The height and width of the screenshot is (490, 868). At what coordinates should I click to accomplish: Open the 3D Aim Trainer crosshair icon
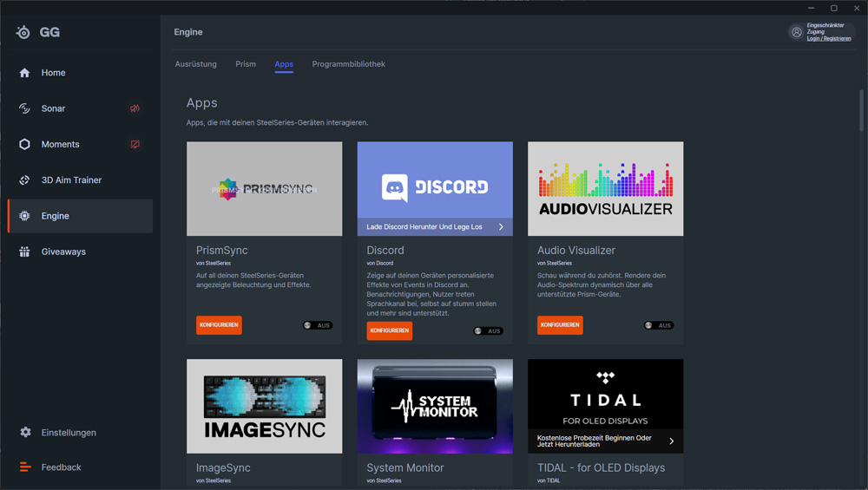(24, 180)
